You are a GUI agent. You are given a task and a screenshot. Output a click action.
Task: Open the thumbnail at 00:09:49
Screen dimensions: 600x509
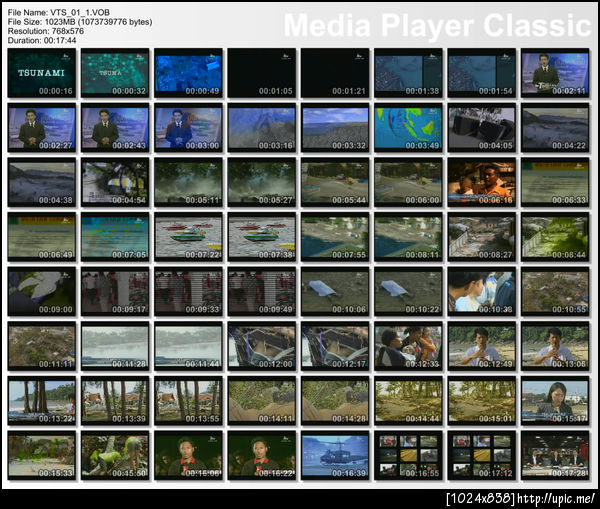pyautogui.click(x=262, y=292)
